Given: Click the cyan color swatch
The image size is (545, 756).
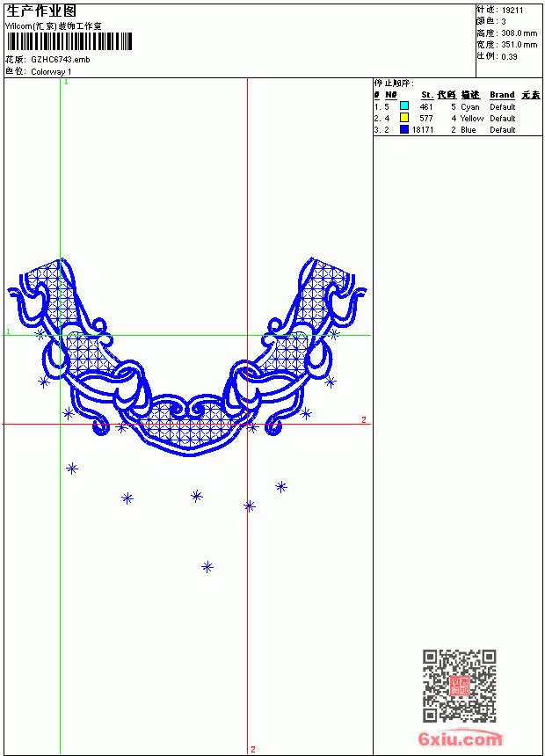Looking at the screenshot, I should coord(404,106).
